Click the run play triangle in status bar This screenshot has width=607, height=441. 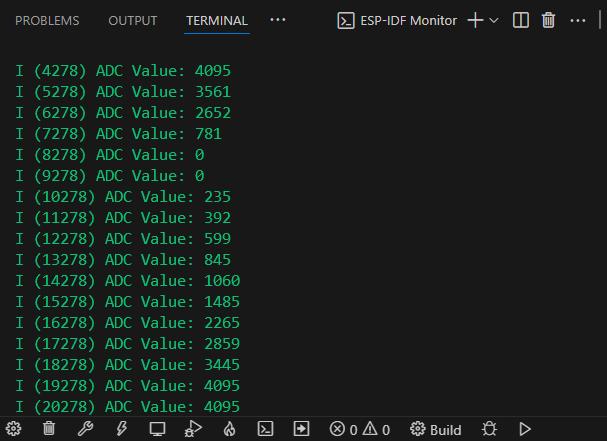click(x=525, y=429)
